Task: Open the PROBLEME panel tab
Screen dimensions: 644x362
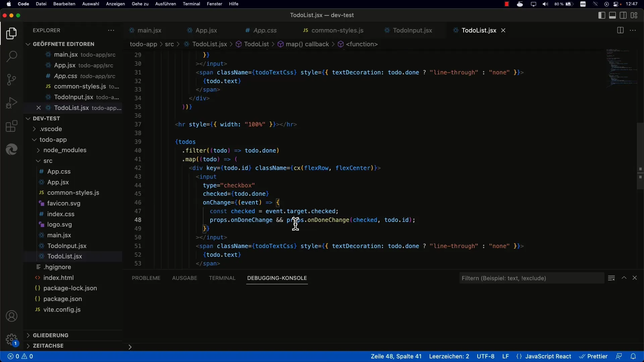Action: pyautogui.click(x=146, y=278)
